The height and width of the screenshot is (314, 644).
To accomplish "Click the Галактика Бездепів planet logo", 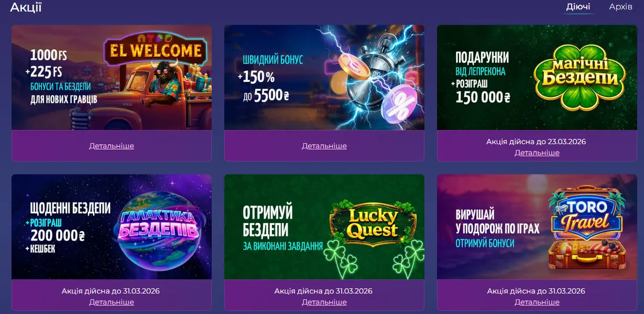I will tap(158, 231).
